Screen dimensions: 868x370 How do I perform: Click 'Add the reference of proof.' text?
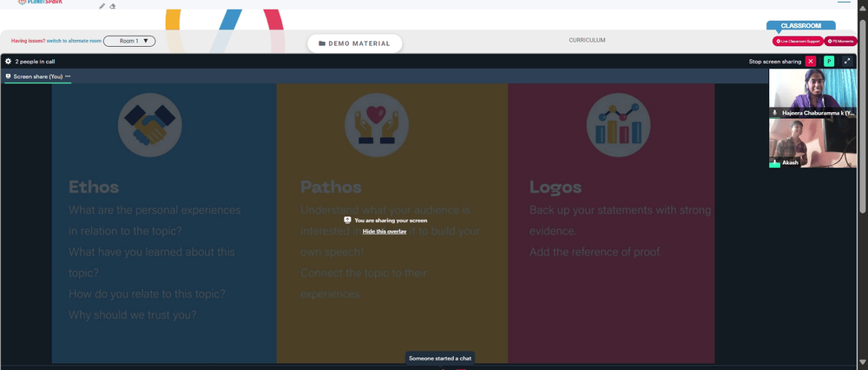coord(595,252)
